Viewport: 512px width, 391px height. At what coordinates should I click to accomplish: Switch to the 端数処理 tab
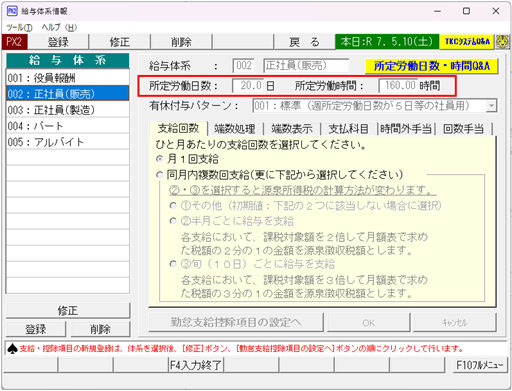(235, 129)
